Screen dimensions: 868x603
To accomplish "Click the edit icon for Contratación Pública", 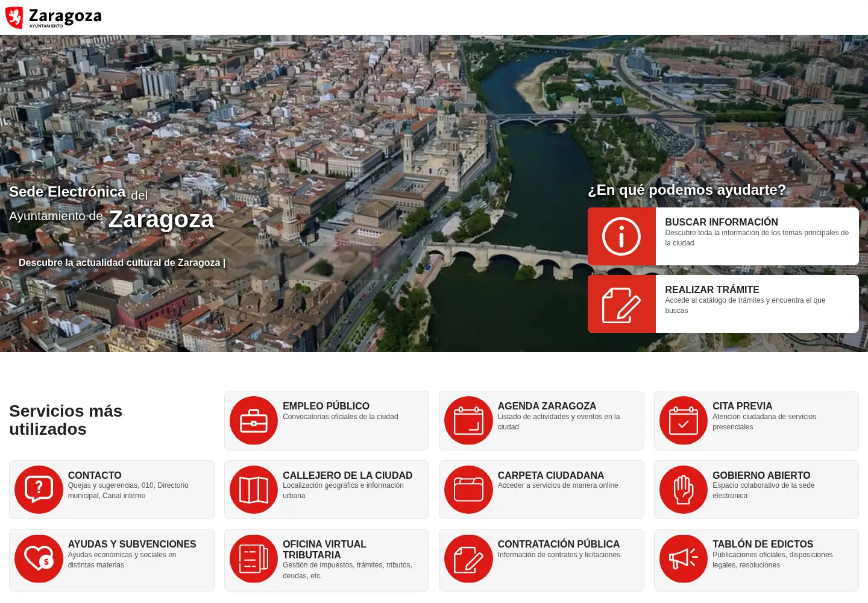I will click(468, 559).
